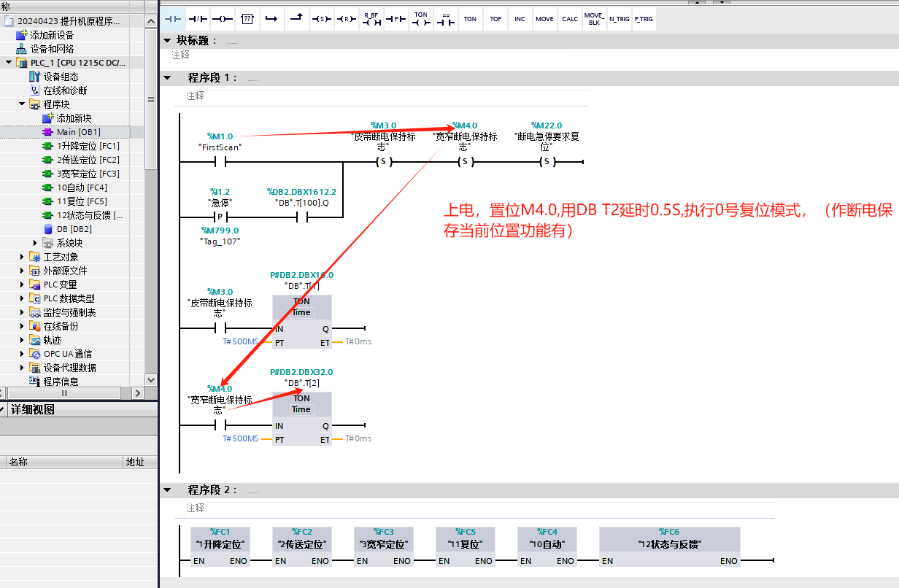Insert a set coil (S) instruction

pos(321,19)
